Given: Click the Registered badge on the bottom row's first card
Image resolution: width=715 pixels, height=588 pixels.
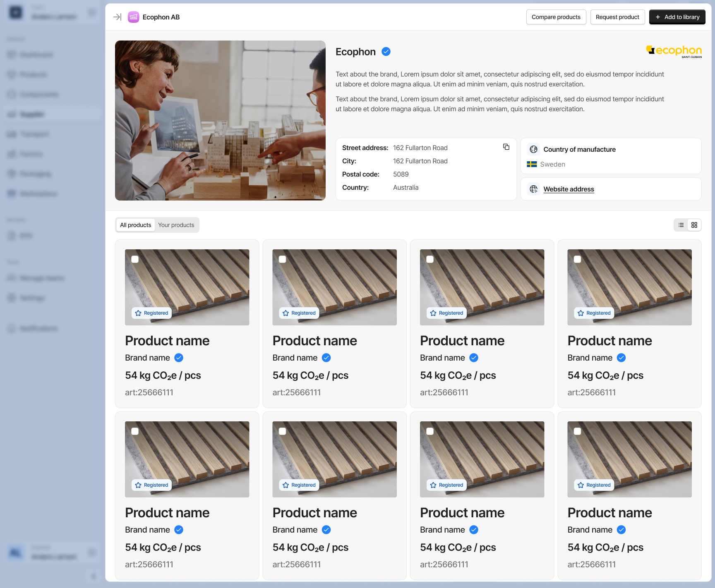Looking at the screenshot, I should pyautogui.click(x=151, y=485).
